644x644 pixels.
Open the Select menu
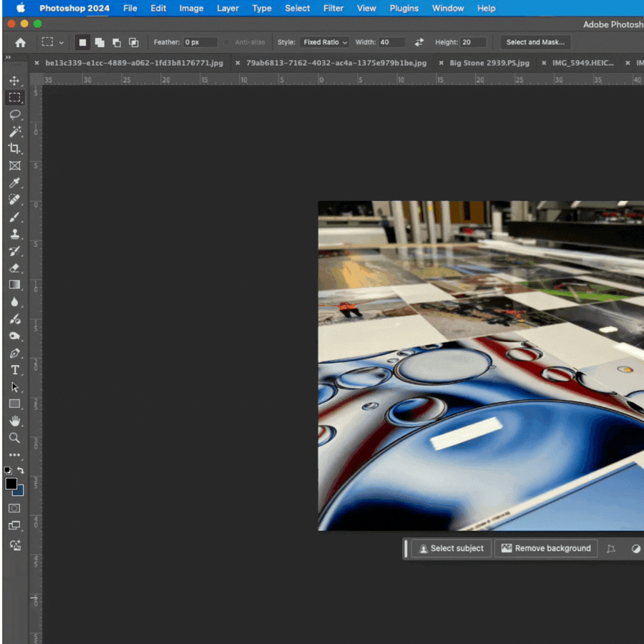[298, 8]
